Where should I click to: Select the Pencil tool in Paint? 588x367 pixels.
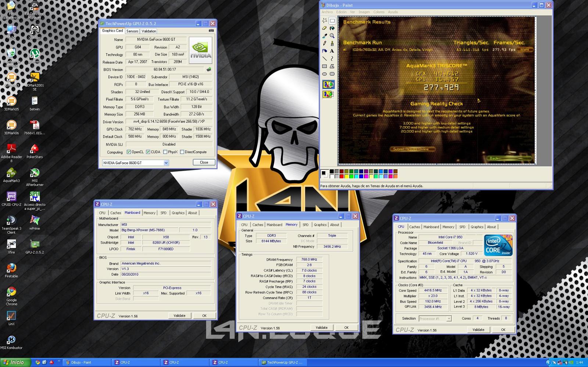click(325, 43)
